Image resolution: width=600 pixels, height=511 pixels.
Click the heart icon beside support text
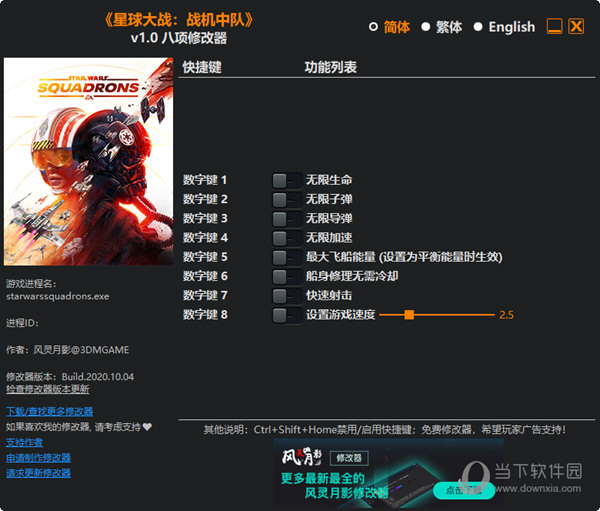point(147,426)
